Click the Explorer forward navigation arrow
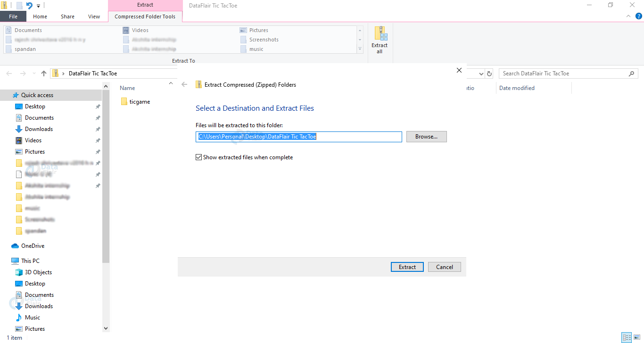This screenshot has height=343, width=644. point(23,73)
